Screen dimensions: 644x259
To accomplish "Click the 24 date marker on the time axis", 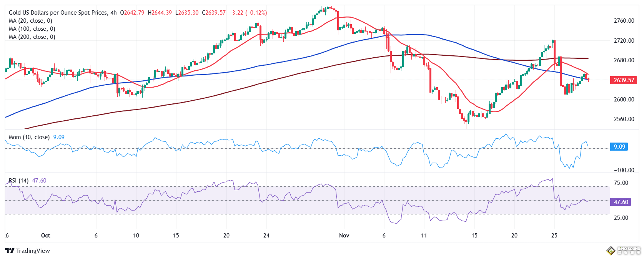I will coord(266,236).
